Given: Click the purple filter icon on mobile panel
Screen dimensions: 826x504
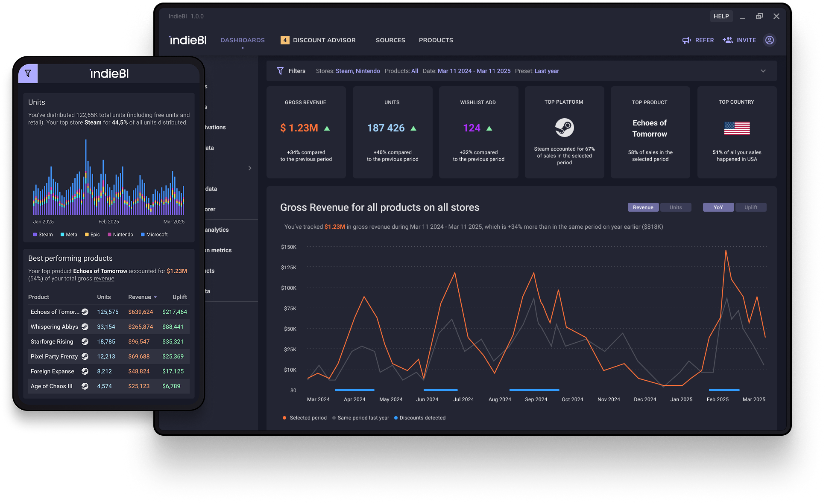Looking at the screenshot, I should tap(28, 73).
